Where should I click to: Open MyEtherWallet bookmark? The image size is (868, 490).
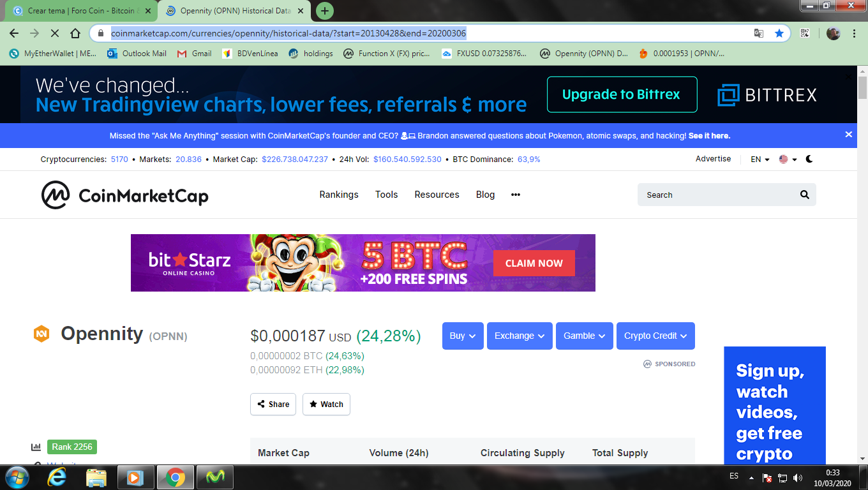(52, 54)
